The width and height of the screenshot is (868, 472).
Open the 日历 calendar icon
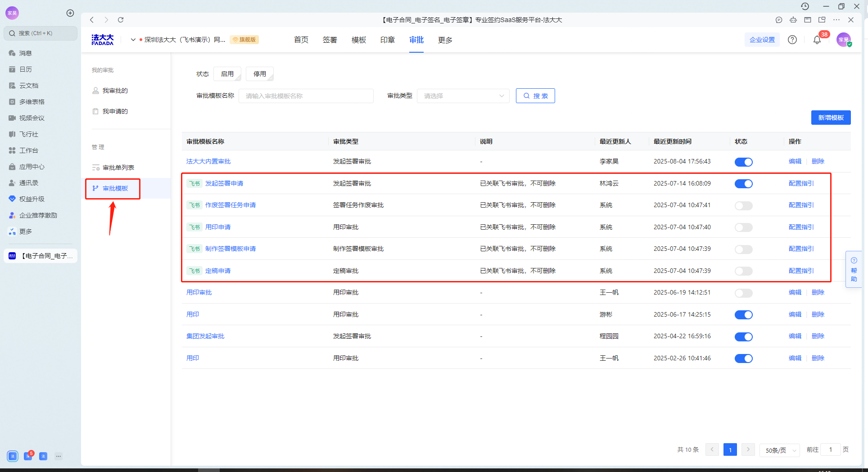(x=12, y=69)
